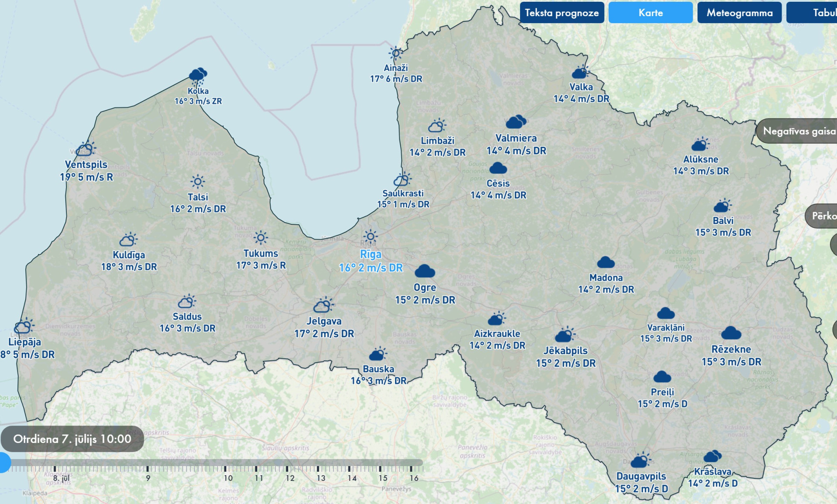Click the Talsi forecast text 16° 2 m/s DR
Screen dimensions: 837x504
(x=198, y=209)
